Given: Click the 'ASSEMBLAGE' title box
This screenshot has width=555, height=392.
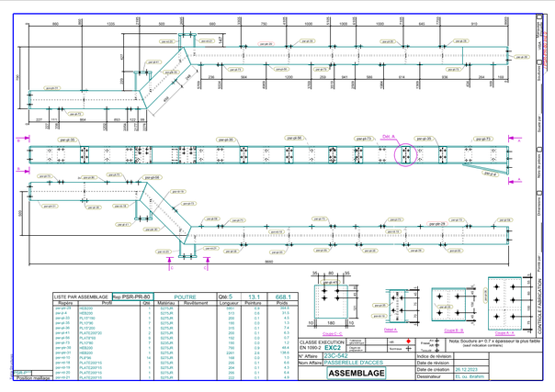Looking at the screenshot, I should pos(357,374).
